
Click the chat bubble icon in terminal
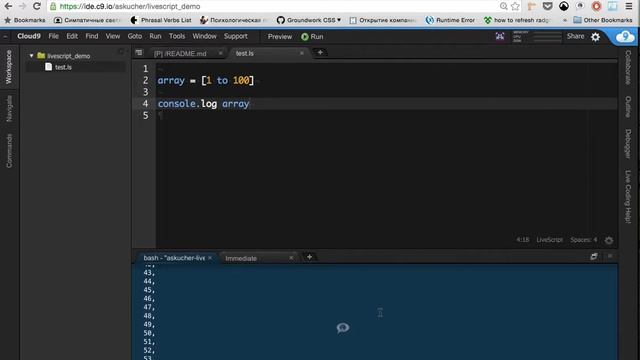[343, 328]
